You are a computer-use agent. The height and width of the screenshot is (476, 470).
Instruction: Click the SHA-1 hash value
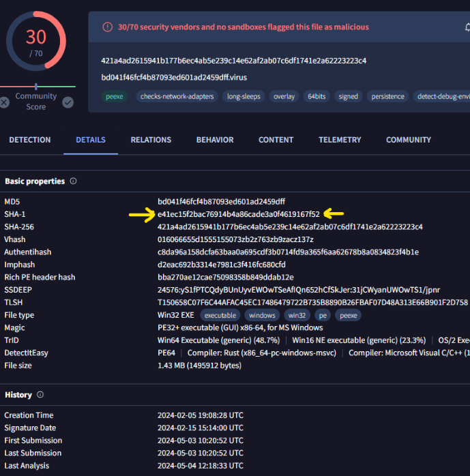coord(238,214)
